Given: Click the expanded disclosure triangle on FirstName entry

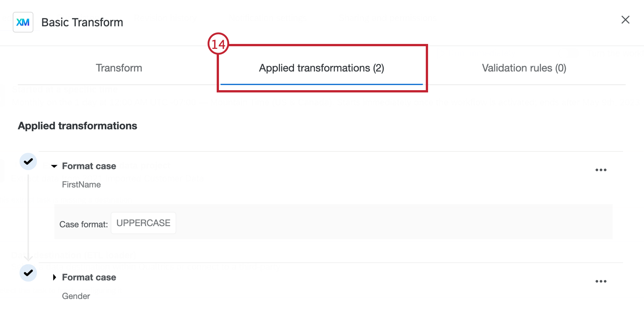Looking at the screenshot, I should point(54,166).
